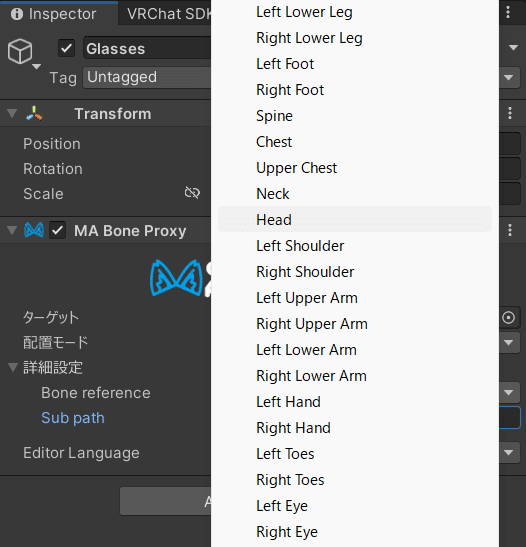526x547 pixels.
Task: Select Right Eye bone option
Action: point(355,532)
